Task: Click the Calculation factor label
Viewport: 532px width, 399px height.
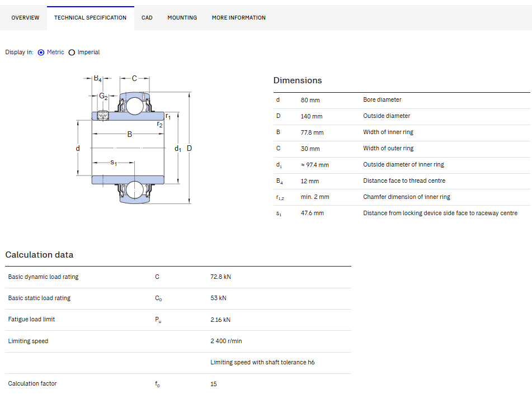Action: pyautogui.click(x=32, y=384)
